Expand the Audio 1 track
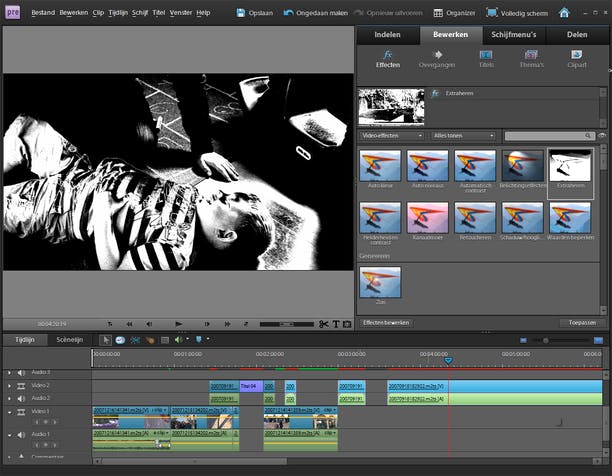Screen dimensions: 612x476 [x=9, y=435]
